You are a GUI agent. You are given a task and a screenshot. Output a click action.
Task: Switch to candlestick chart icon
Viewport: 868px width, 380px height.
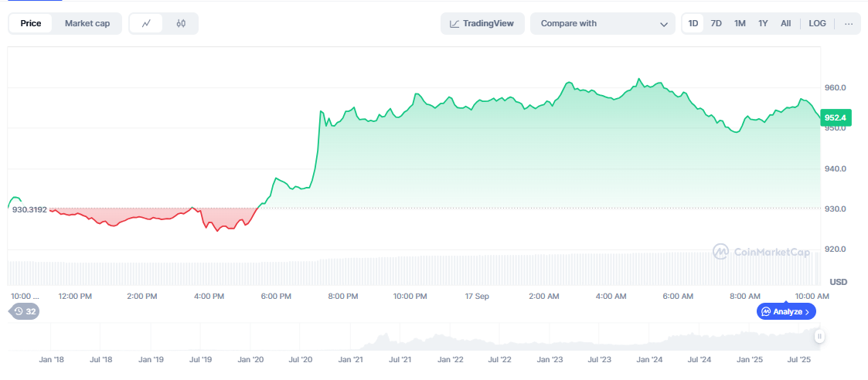[180, 23]
